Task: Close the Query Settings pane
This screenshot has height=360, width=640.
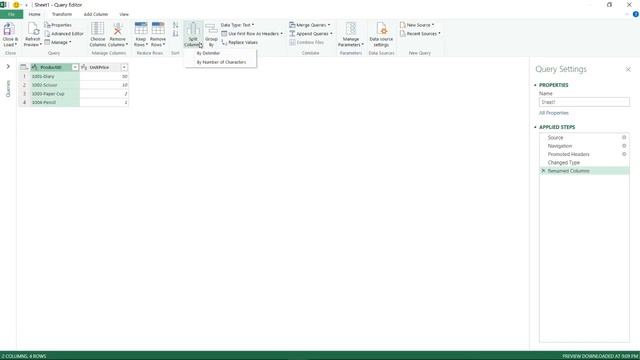Action: click(x=628, y=69)
